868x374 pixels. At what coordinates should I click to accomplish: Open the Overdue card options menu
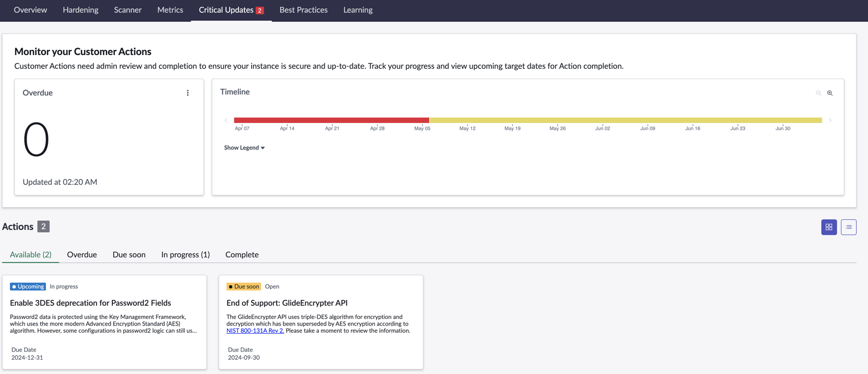point(188,93)
